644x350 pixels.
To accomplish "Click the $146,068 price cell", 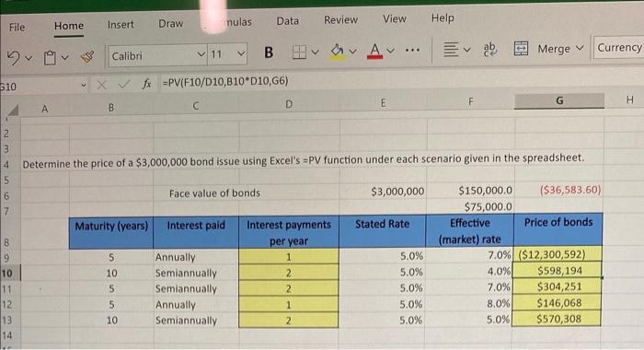I will (557, 303).
